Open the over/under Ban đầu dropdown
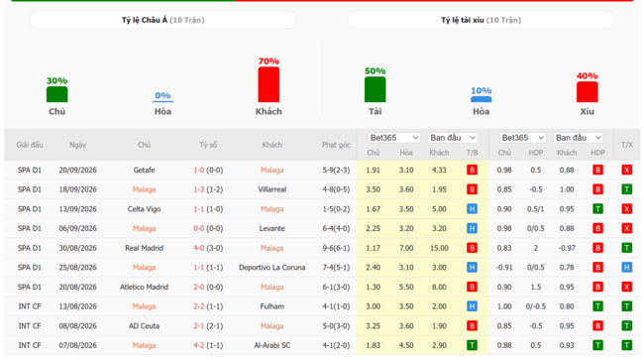This screenshot has height=358, width=644. 579,138
